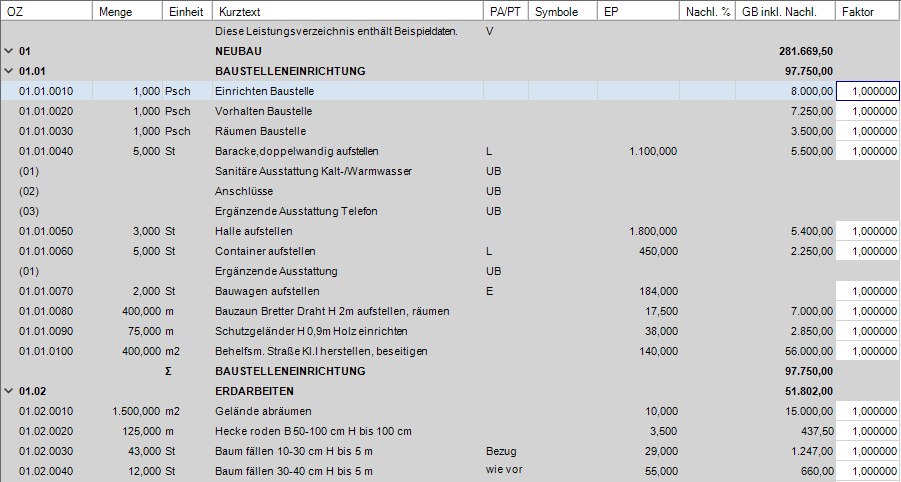The height and width of the screenshot is (482, 901).
Task: Click GB value 56.000,00 of Behelfsm. Straße
Action: coord(809,351)
